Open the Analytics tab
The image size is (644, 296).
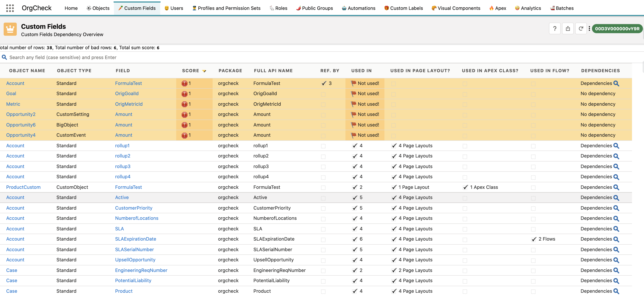[528, 8]
